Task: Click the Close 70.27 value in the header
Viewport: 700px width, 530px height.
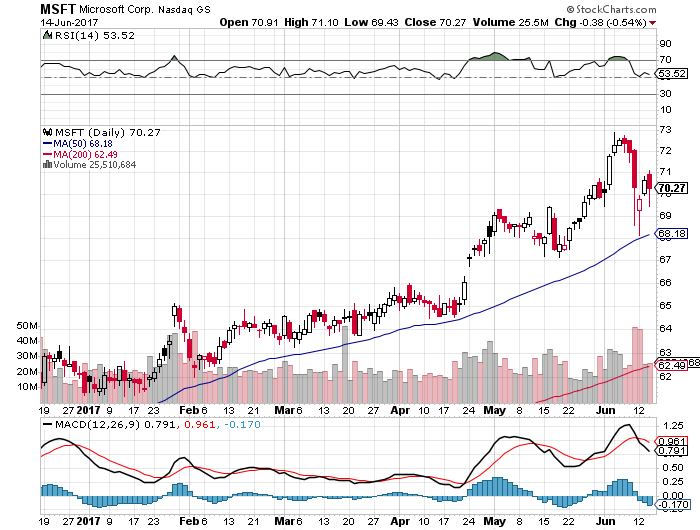Action: 435,22
